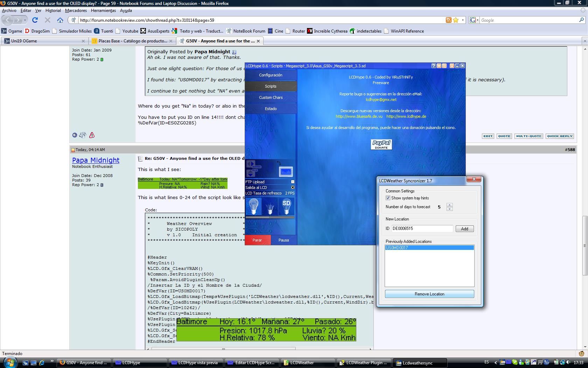Go to Firefox home page icon
The image size is (588, 368).
tap(60, 20)
